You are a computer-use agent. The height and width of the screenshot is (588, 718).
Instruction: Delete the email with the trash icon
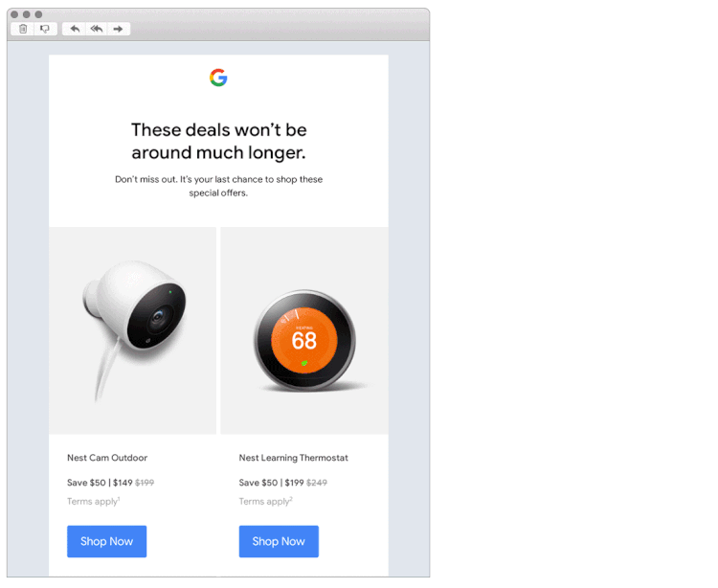(x=23, y=29)
